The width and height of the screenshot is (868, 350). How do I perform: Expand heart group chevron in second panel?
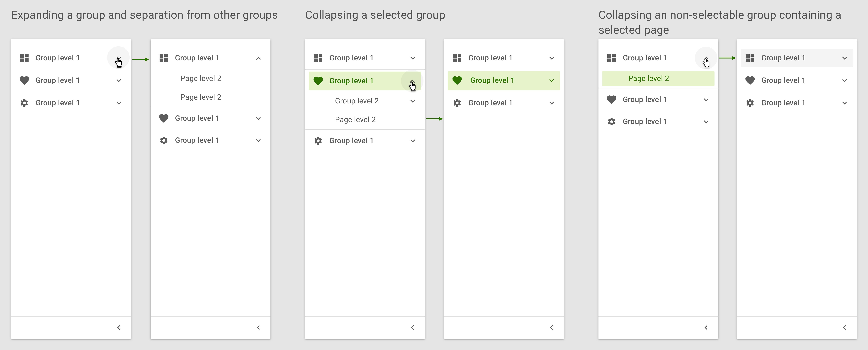(x=258, y=118)
